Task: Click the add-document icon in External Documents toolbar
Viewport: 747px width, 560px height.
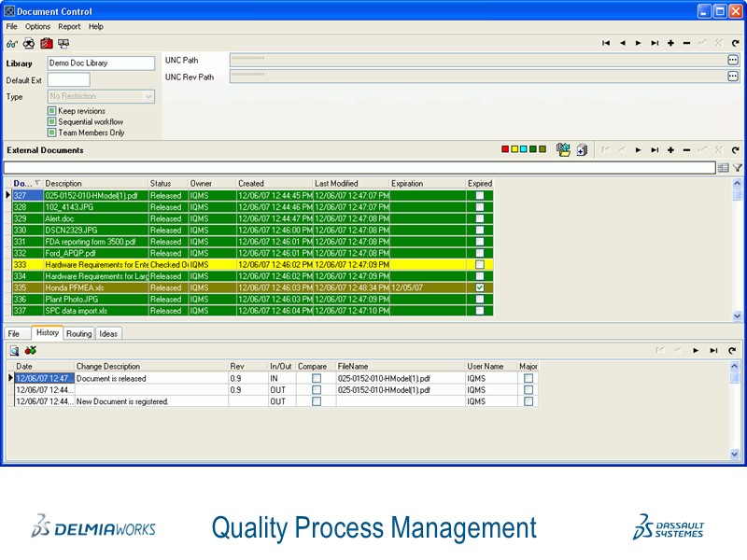Action: click(581, 149)
